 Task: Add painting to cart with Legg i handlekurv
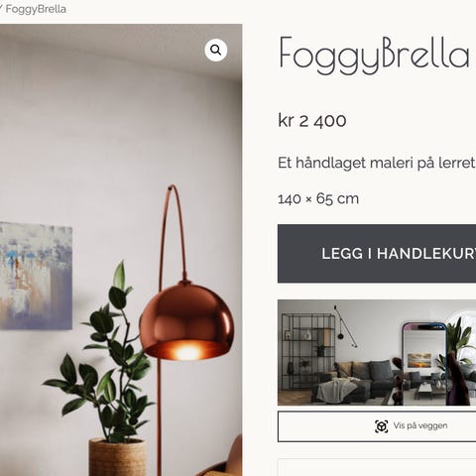(377, 254)
